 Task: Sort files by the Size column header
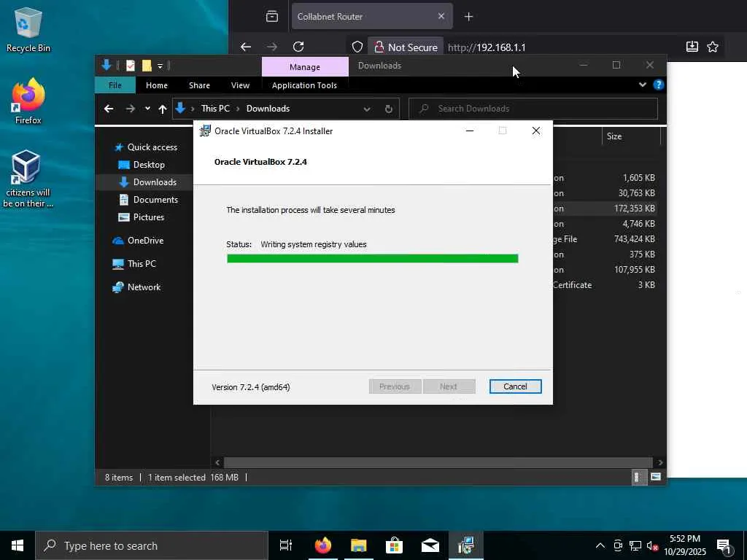(x=631, y=136)
